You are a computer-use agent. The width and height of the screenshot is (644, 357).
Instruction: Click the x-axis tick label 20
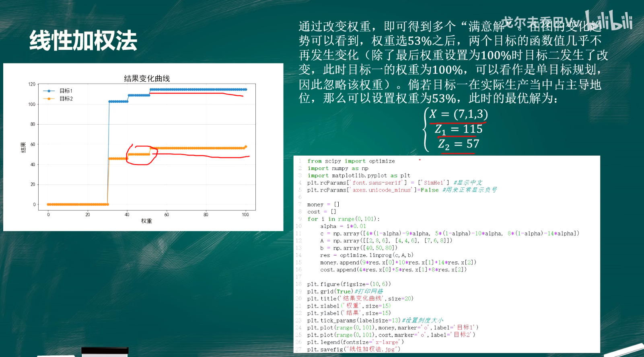pos(88,214)
